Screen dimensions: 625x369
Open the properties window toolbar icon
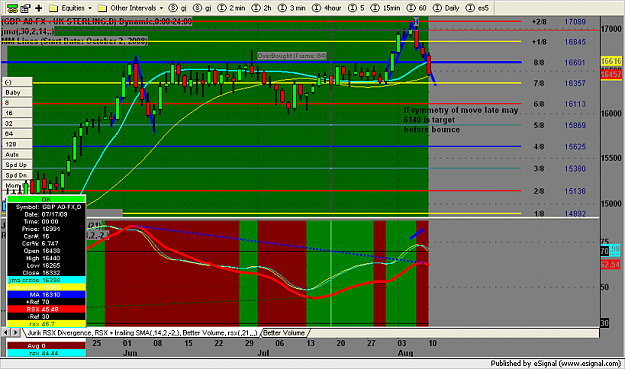coord(26,8)
